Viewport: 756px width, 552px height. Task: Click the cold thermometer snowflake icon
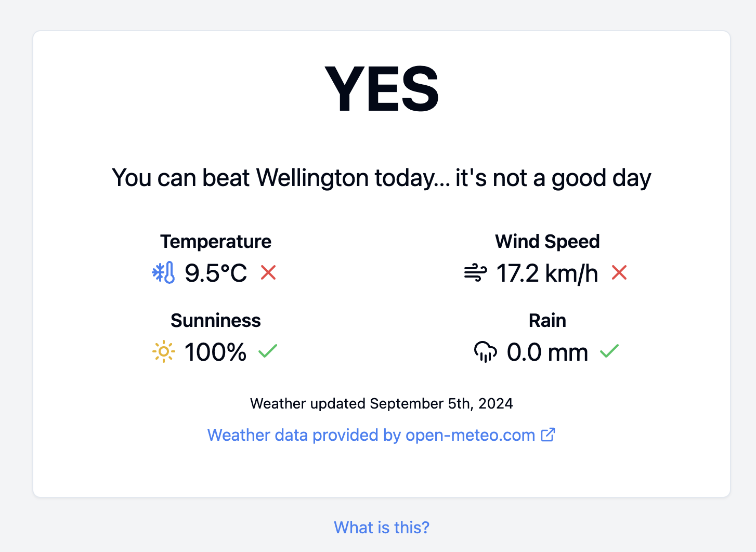[x=163, y=273]
